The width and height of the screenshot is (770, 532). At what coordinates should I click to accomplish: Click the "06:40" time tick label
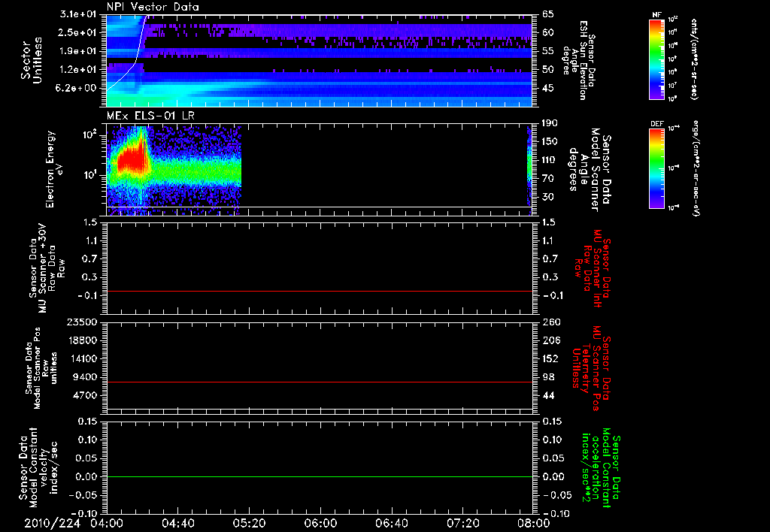[x=391, y=523]
